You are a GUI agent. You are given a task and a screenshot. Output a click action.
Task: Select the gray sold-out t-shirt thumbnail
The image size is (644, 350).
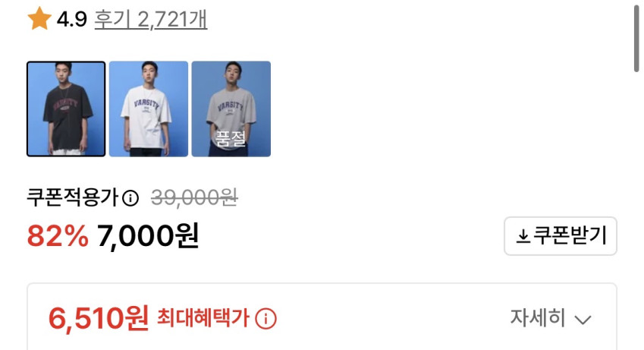pos(231,109)
